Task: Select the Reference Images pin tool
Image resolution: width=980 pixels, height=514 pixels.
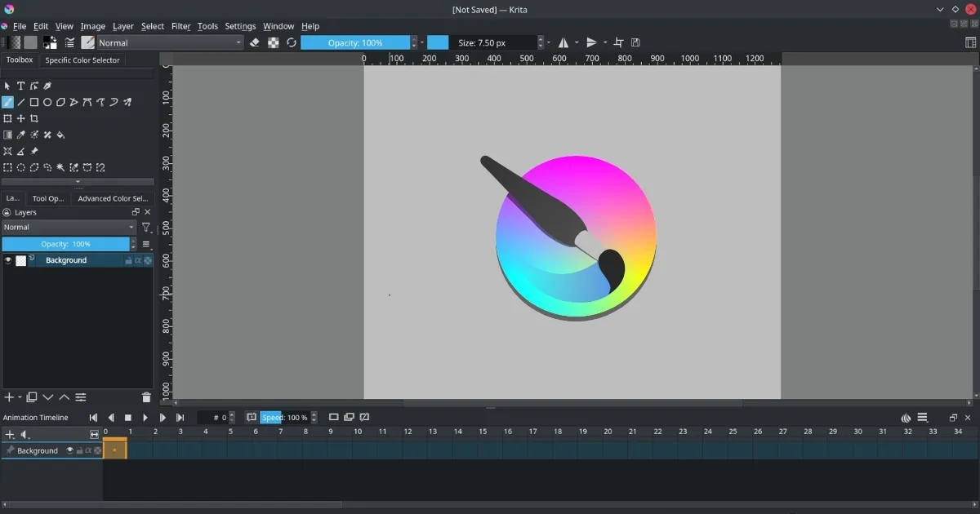Action: [x=34, y=151]
